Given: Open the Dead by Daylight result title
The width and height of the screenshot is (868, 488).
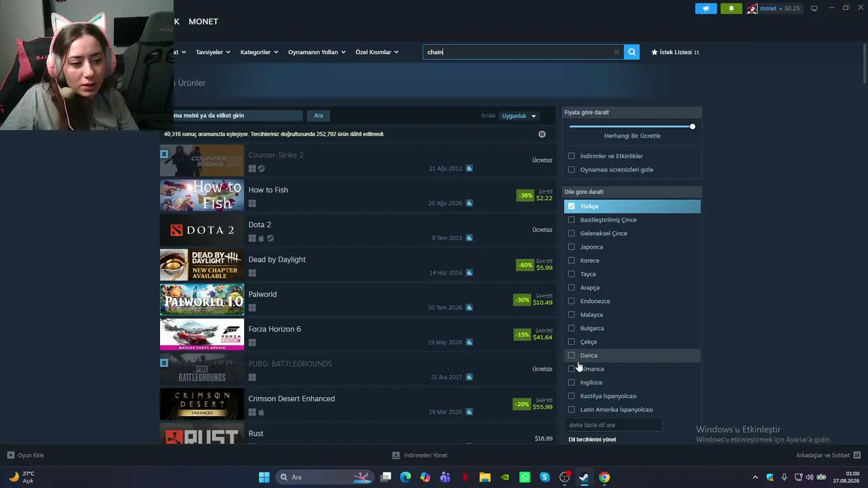Looking at the screenshot, I should tap(277, 260).
